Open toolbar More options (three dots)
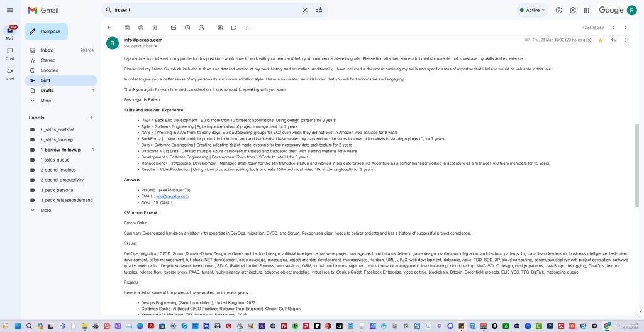Image resolution: width=644 pixels, height=332 pixels. pos(247,28)
